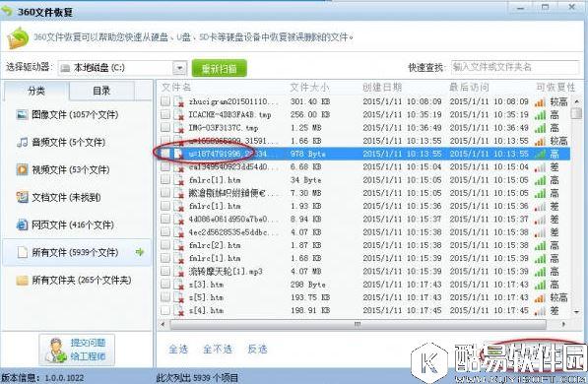
Task: Click 版本信息: 1.0.0.1022 in status bar
Action: coord(42,378)
